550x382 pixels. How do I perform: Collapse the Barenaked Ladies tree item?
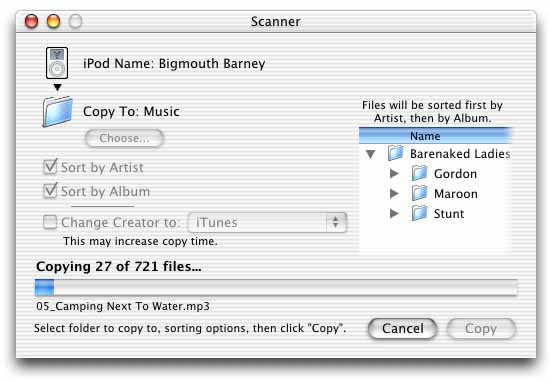click(x=370, y=154)
